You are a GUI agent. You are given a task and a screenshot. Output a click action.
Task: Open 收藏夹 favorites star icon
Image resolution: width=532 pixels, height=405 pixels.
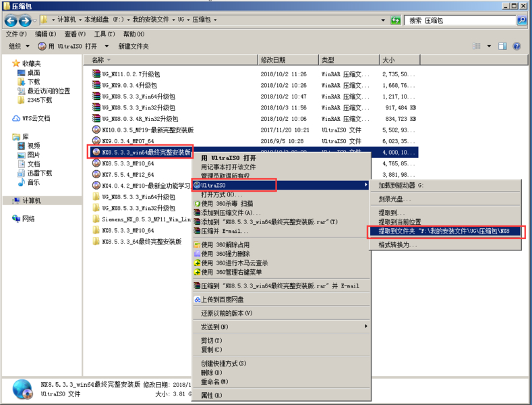click(16, 63)
